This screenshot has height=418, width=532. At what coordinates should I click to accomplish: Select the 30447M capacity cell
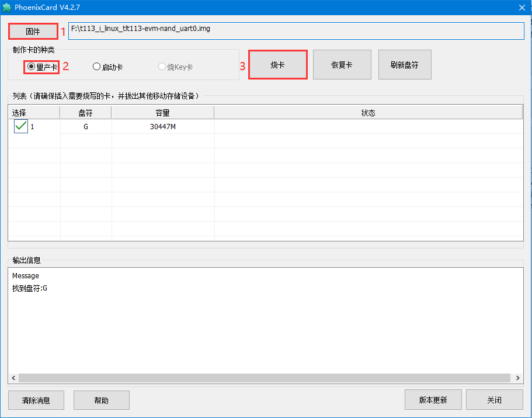[163, 127]
